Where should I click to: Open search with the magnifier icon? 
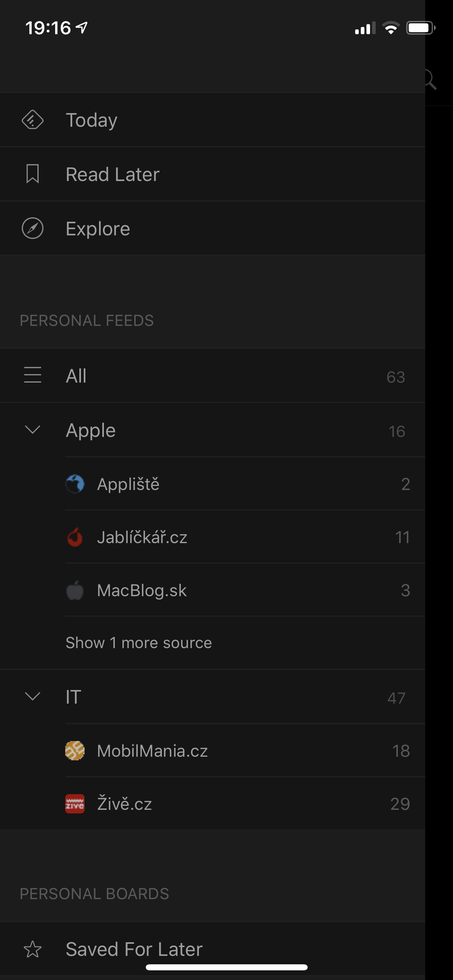(431, 79)
